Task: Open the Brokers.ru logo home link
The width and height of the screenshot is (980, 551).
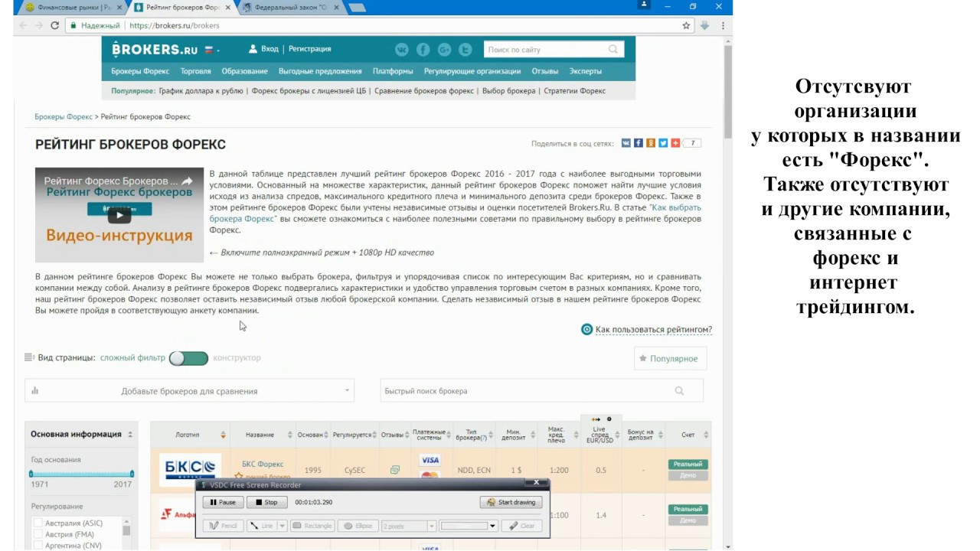Action: pos(155,50)
